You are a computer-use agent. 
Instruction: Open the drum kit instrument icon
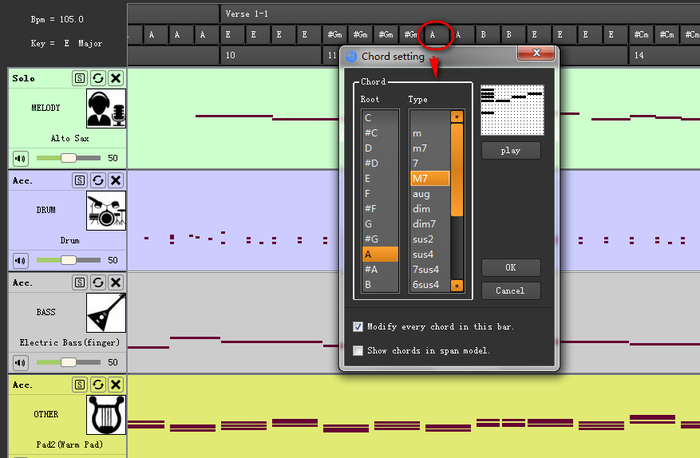coord(106,211)
